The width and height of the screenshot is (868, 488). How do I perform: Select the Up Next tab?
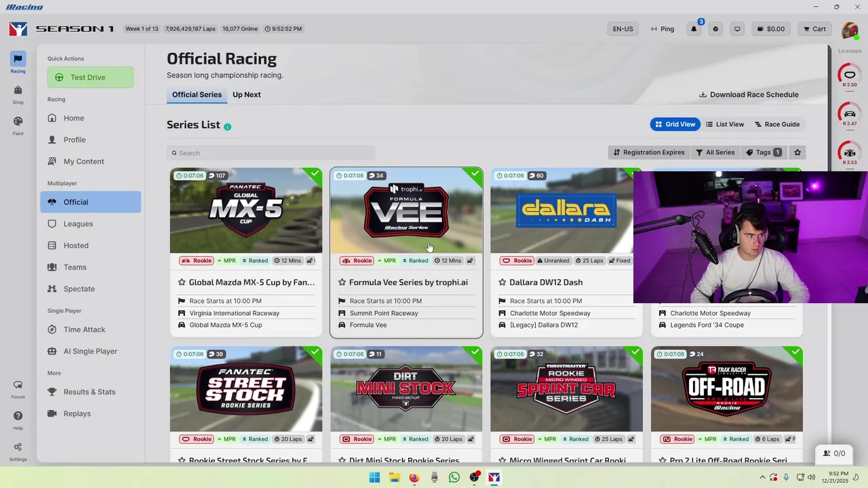click(x=247, y=95)
